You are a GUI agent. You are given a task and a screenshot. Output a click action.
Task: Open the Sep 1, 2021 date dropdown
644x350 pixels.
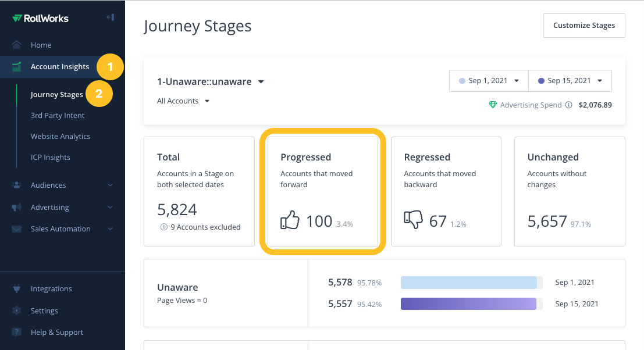pyautogui.click(x=489, y=81)
